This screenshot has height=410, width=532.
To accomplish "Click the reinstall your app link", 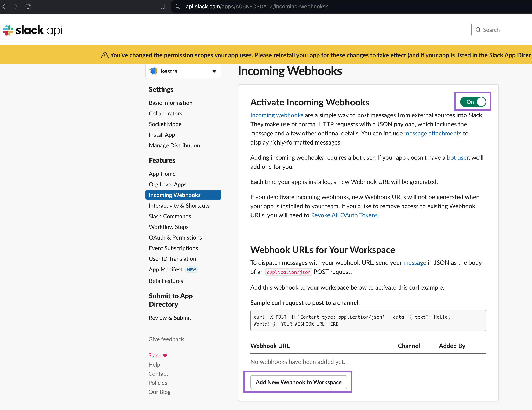I will point(297,55).
